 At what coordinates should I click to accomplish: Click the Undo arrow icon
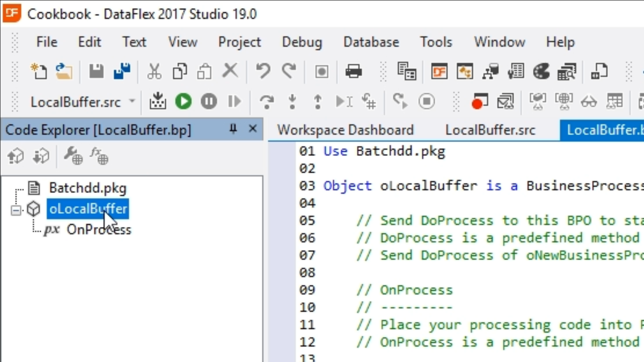point(263,71)
